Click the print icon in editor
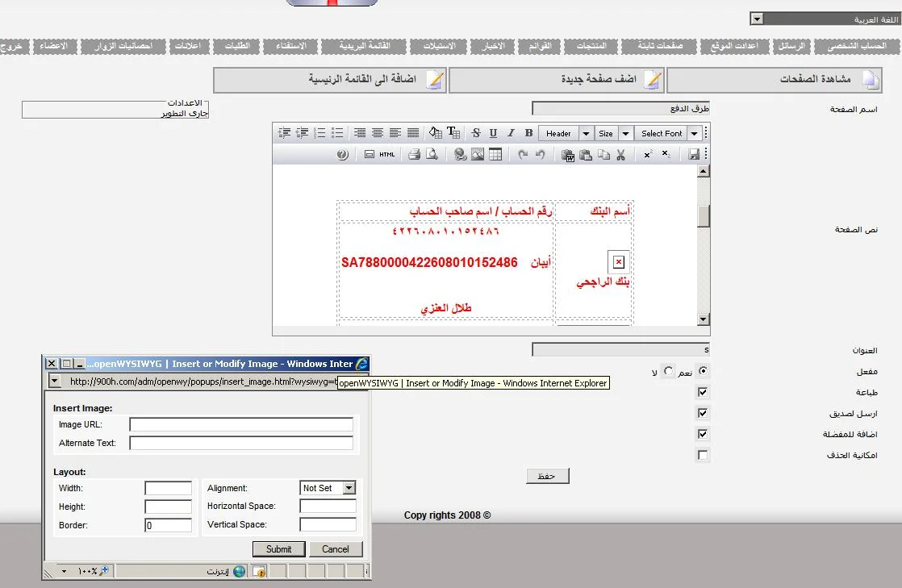This screenshot has width=902, height=588. coord(414,154)
